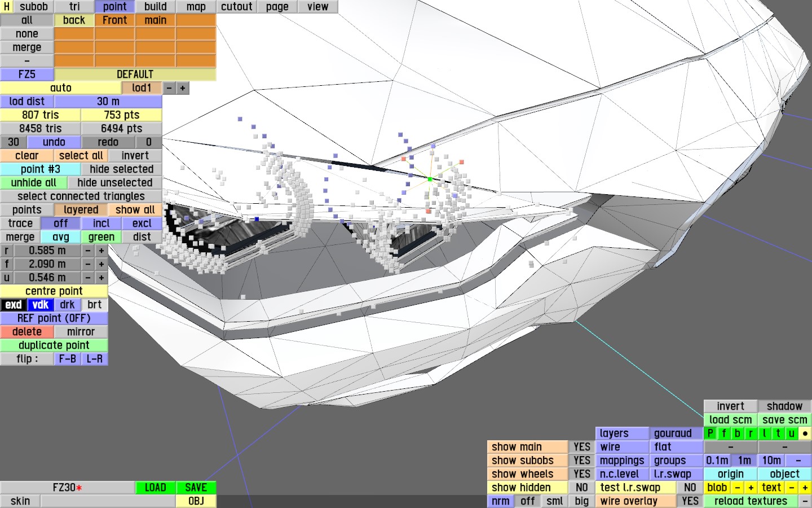Image resolution: width=812 pixels, height=508 pixels.
Task: Set trace mode to incl
Action: click(x=101, y=224)
